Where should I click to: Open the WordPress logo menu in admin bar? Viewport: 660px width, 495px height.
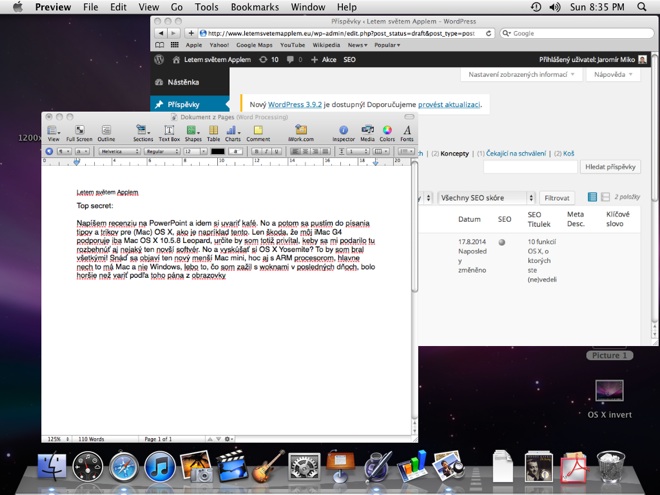pyautogui.click(x=159, y=60)
